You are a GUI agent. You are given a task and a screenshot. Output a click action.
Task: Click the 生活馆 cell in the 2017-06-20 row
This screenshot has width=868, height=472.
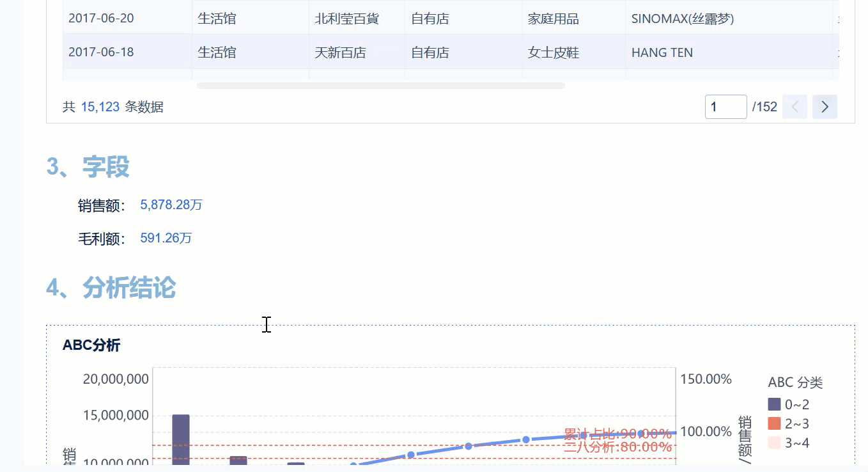(x=251, y=19)
